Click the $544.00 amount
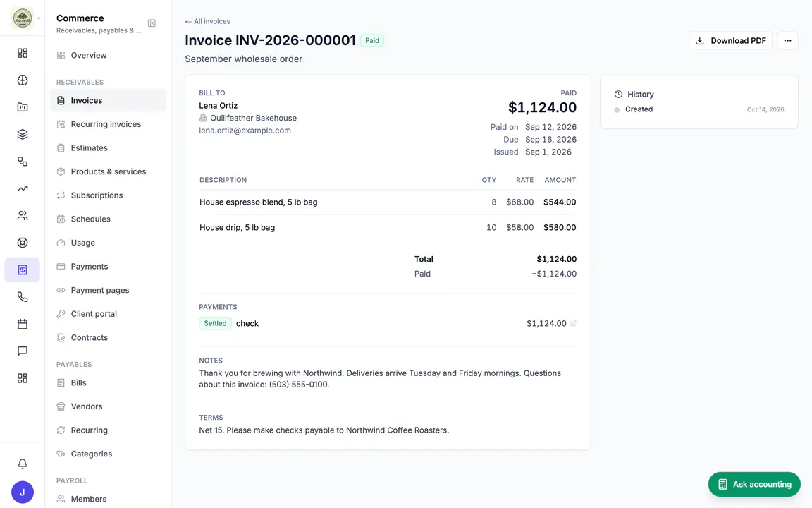 (560, 202)
